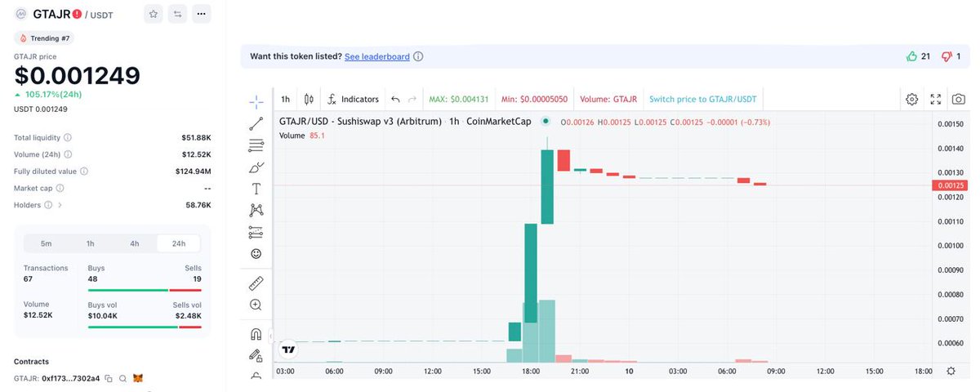
Task: Select the text annotation tool
Action: point(256,189)
